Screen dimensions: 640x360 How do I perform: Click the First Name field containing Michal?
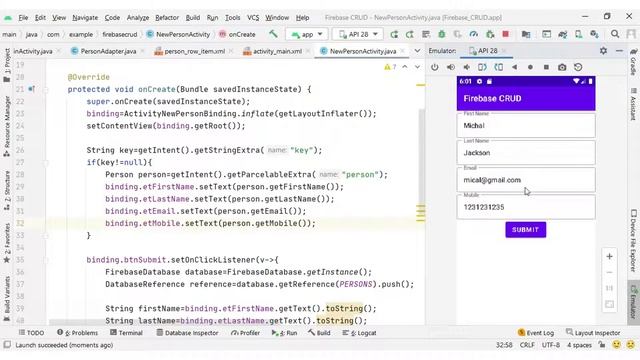(526, 125)
